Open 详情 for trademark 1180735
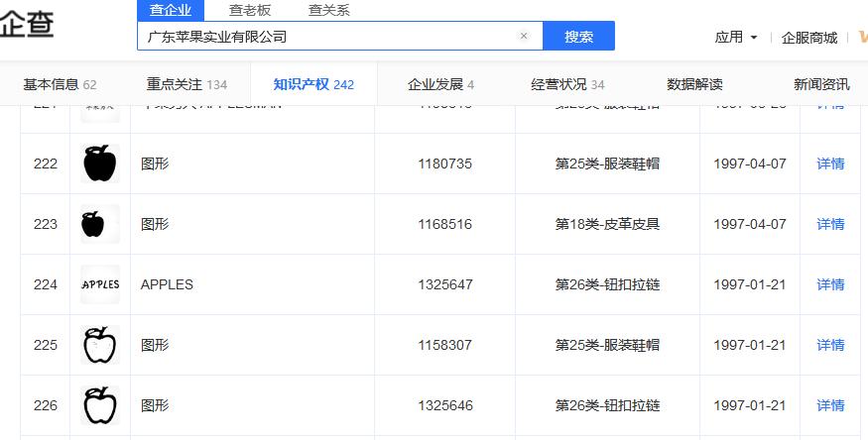This screenshot has width=868, height=440. [x=830, y=164]
